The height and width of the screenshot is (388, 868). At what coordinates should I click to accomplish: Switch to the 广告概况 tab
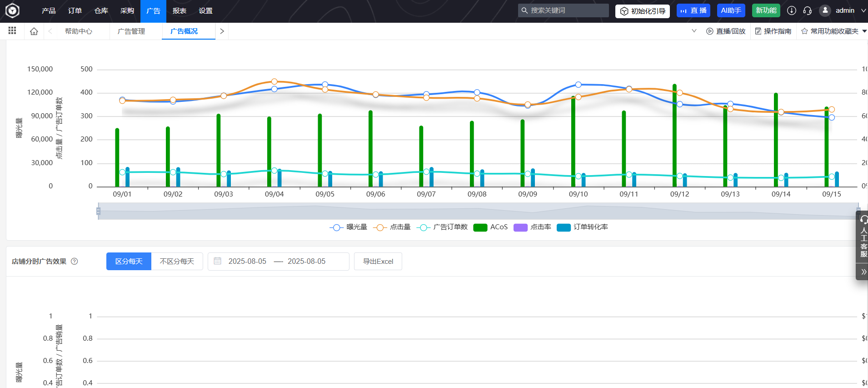[x=184, y=31]
